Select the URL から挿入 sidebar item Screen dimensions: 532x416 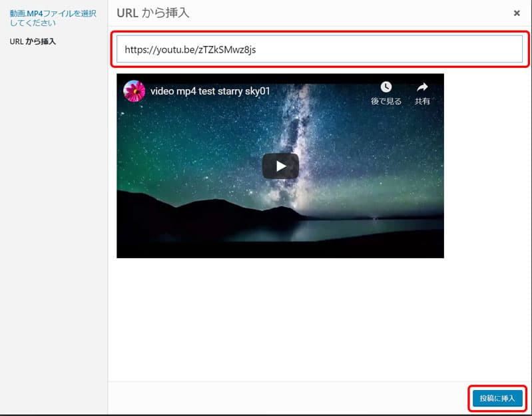[x=33, y=41]
